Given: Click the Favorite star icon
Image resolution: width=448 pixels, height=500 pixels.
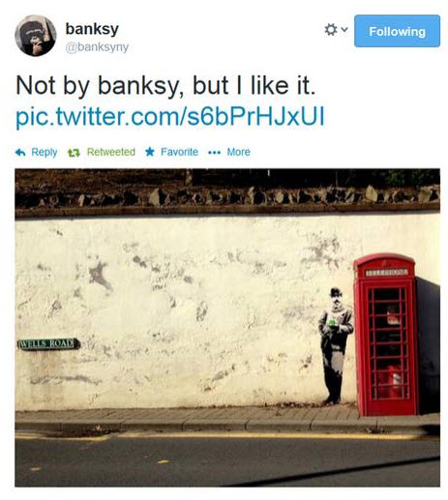Looking at the screenshot, I should 150,152.
